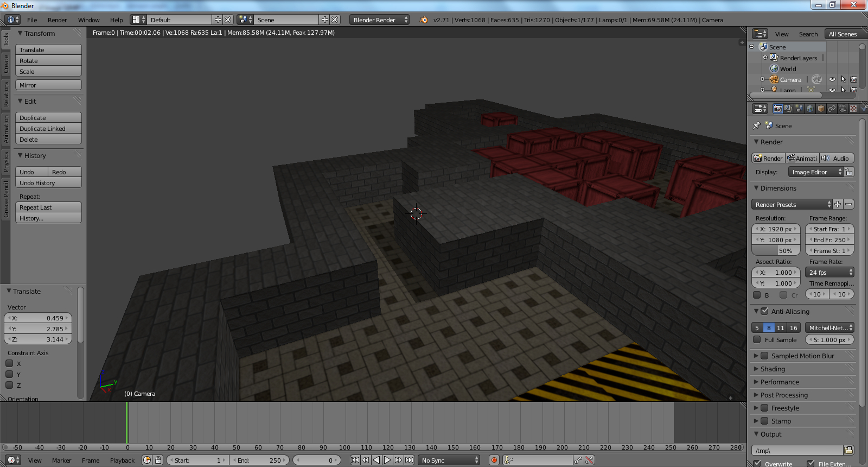Open the Render Layers properties tab icon

788,109
